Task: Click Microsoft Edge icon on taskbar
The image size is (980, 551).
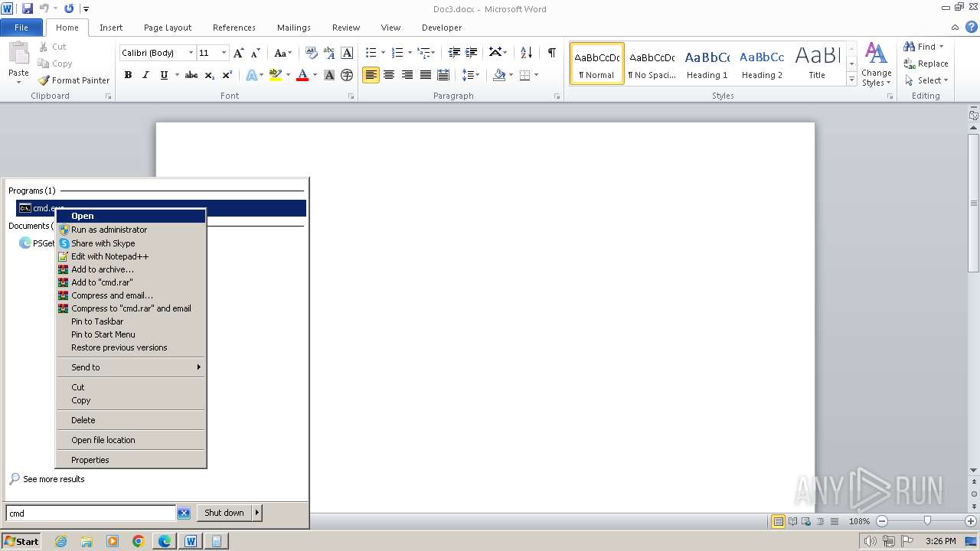Action: [x=165, y=541]
